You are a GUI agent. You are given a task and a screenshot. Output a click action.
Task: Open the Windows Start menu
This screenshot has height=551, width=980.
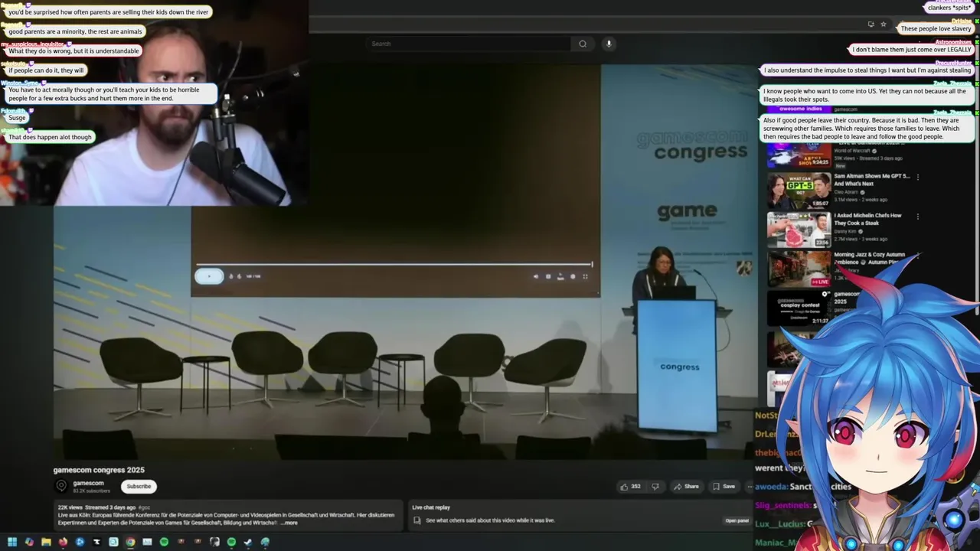(x=11, y=542)
